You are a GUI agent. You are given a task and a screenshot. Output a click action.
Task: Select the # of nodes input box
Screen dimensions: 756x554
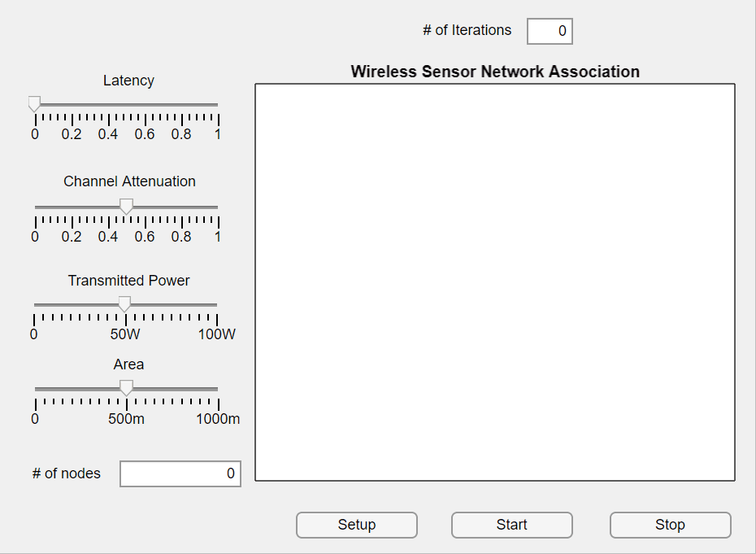pyautogui.click(x=180, y=473)
